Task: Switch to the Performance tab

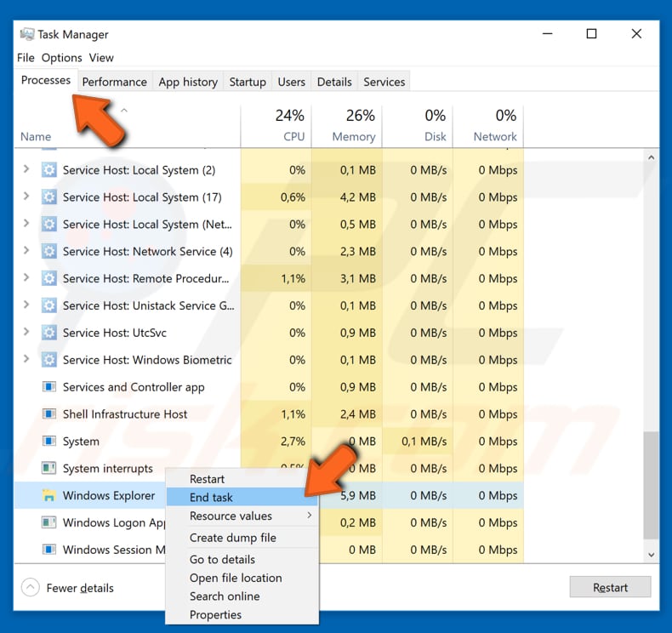Action: pyautogui.click(x=115, y=82)
